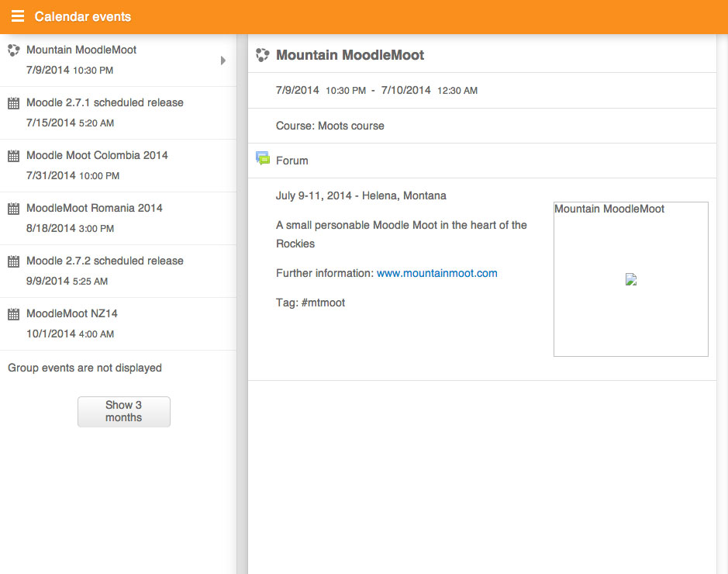
Task: Select MoodleMoot Romania 2014 event
Action: pos(118,218)
